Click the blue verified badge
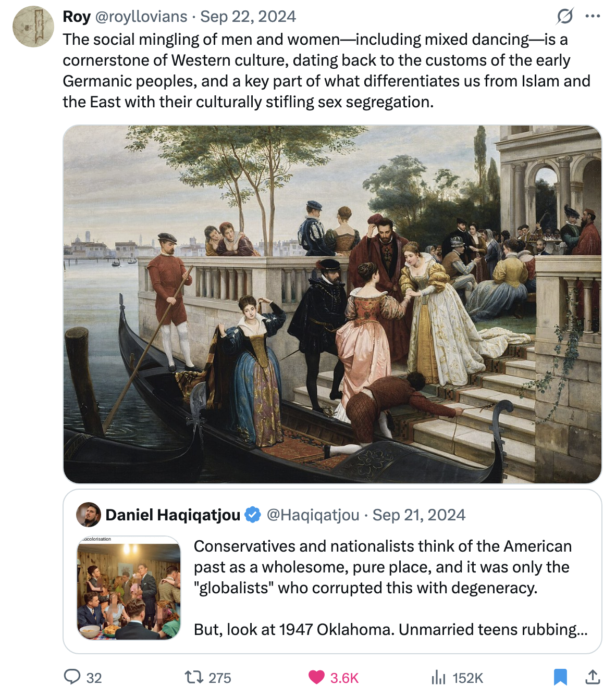This screenshot has height=698, width=616. click(x=253, y=515)
